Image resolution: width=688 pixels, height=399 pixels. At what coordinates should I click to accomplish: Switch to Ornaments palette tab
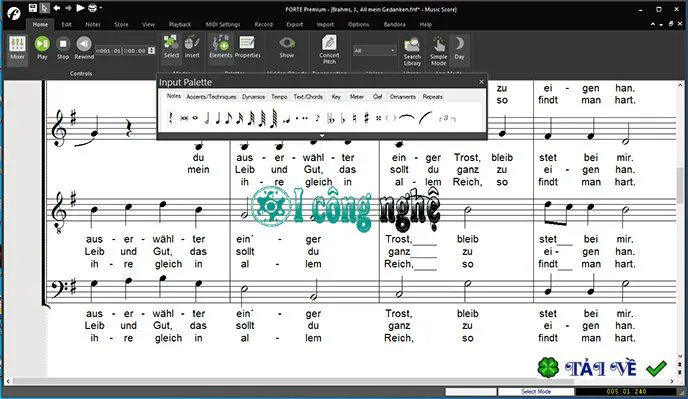403,97
